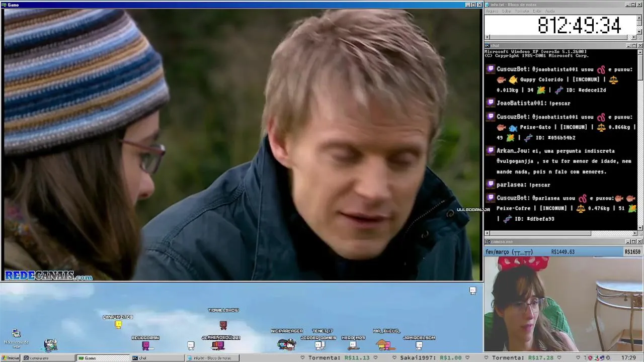
Task: Click right arrow of Notepad horizontal scrollbar
Action: pyautogui.click(x=634, y=37)
